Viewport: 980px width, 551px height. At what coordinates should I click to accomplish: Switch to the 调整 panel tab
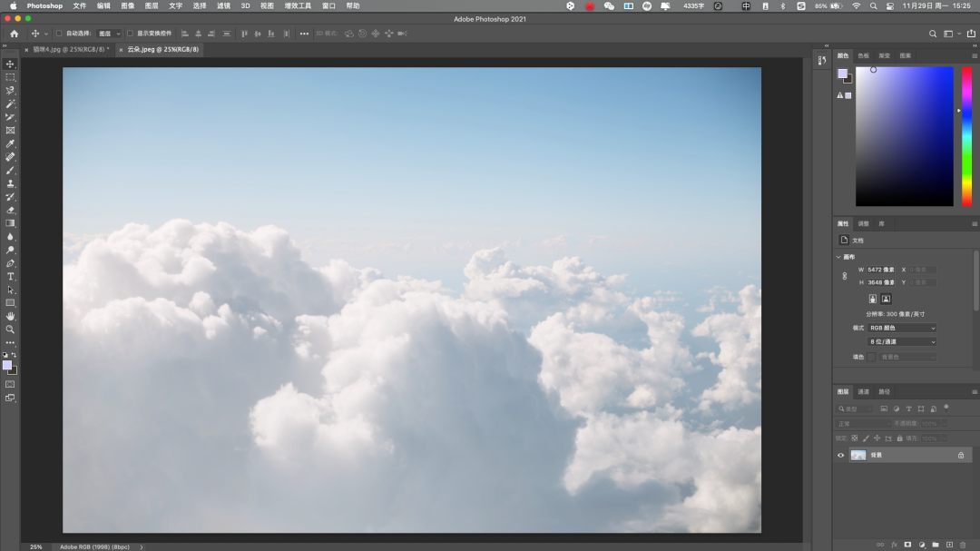point(863,224)
